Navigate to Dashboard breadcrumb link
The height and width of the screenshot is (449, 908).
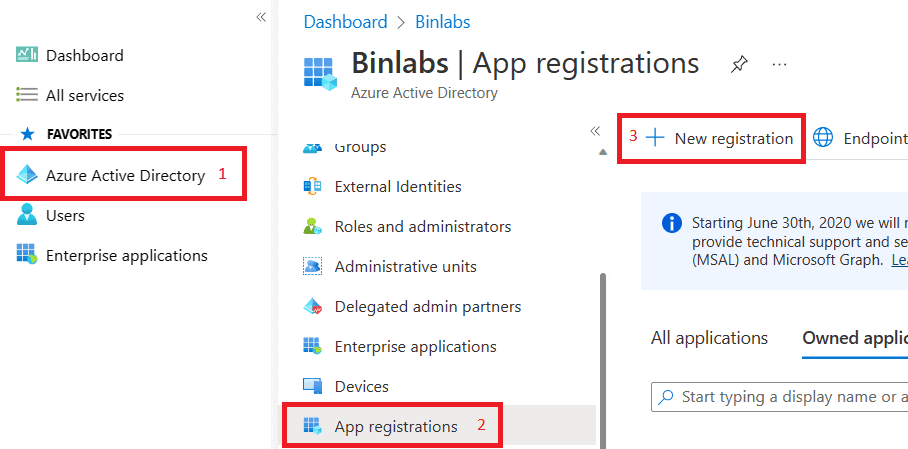click(345, 22)
